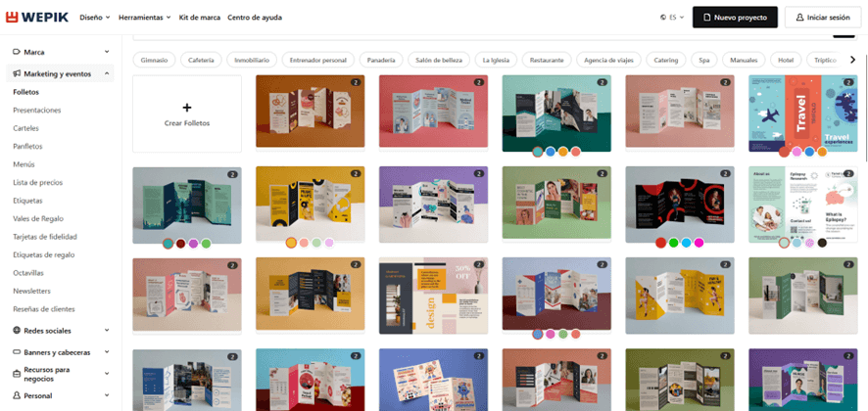This screenshot has width=868, height=411.
Task: Filter by Salón de belleza chip
Action: (439, 60)
